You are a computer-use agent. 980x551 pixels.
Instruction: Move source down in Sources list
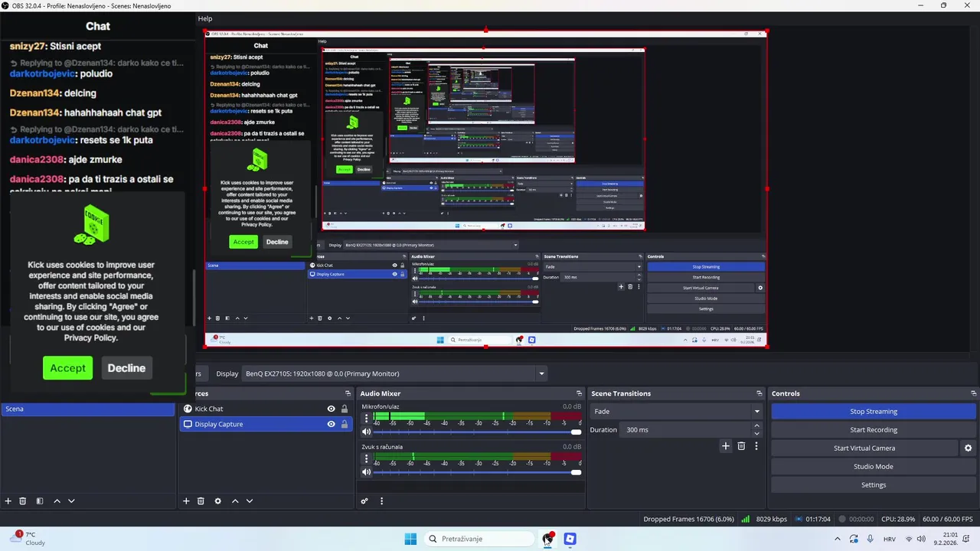click(250, 501)
